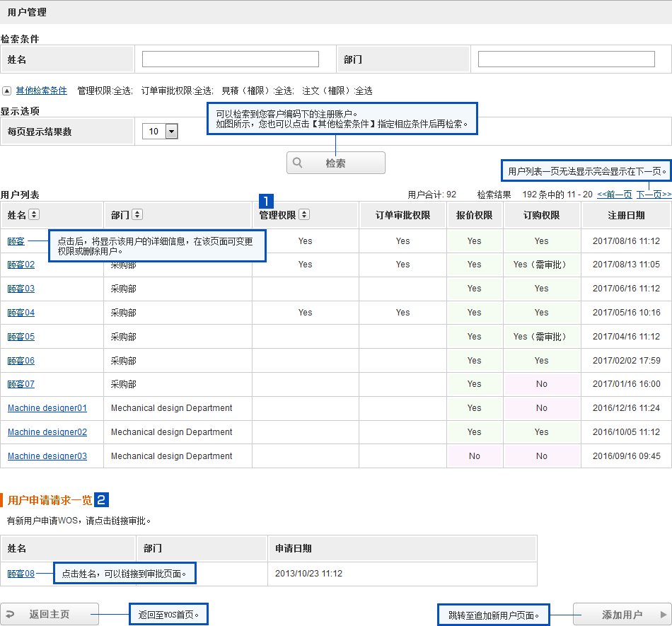Collapse 其他检索条件 with its triangle icon

click(6, 91)
